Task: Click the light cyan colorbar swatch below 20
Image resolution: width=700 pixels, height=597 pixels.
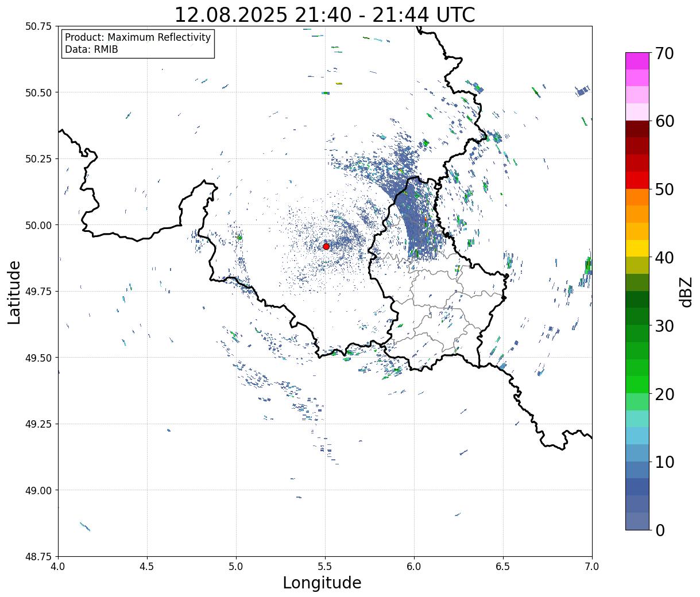Action: coord(637,418)
